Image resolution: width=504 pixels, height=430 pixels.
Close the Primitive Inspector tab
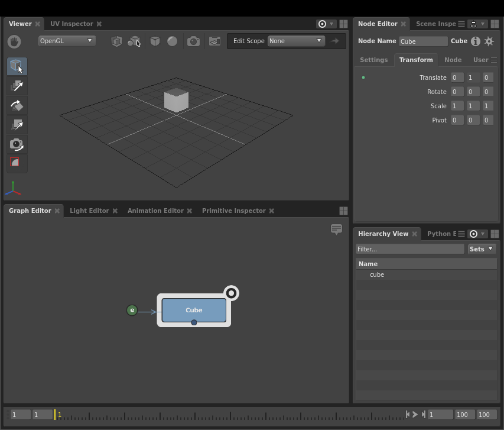pyautogui.click(x=272, y=211)
